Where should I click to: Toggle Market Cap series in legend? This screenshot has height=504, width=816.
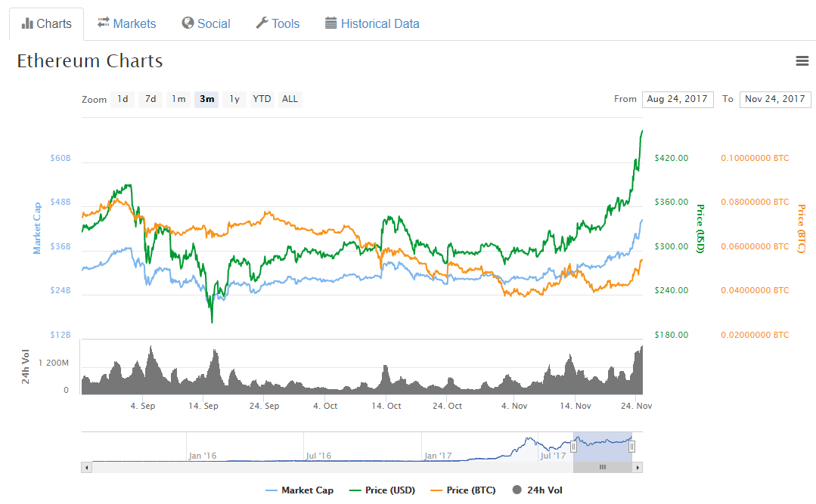coord(299,490)
